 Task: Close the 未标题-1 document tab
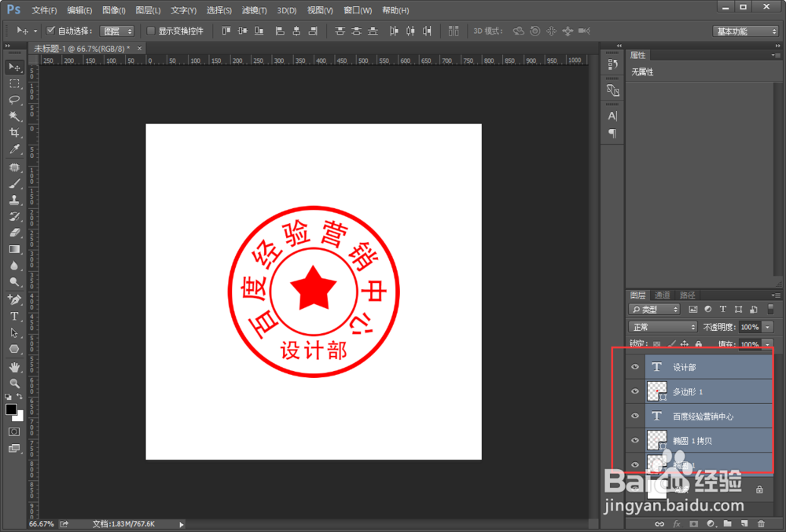(x=139, y=48)
